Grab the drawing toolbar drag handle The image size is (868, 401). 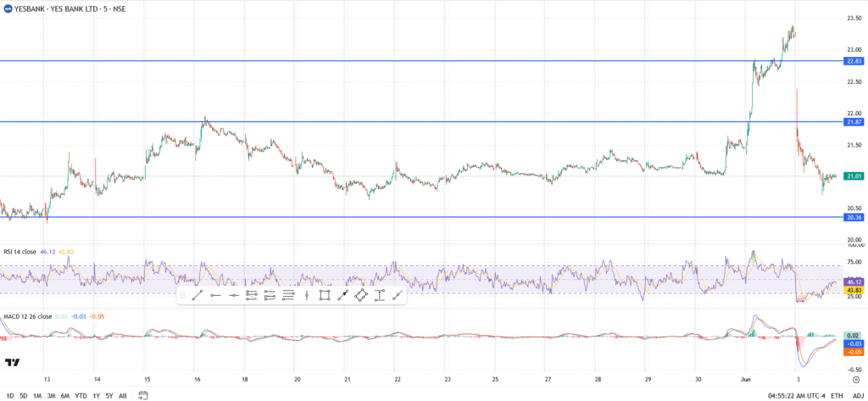click(182, 295)
